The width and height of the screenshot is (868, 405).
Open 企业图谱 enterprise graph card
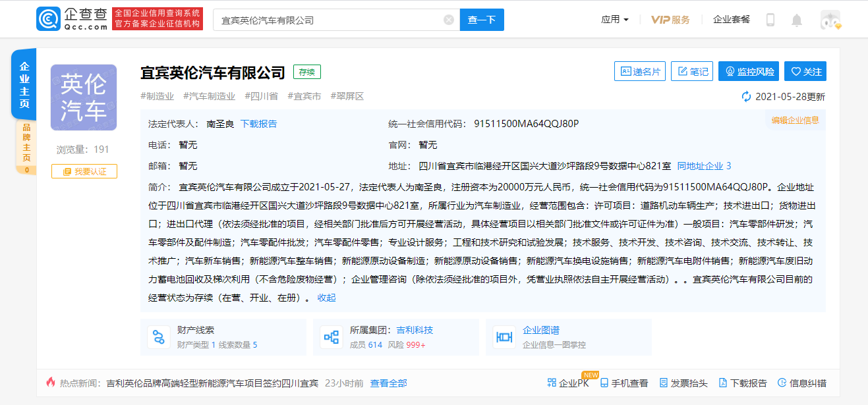pos(568,337)
